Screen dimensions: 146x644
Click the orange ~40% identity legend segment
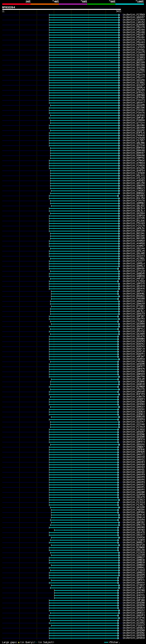click(45, 4)
